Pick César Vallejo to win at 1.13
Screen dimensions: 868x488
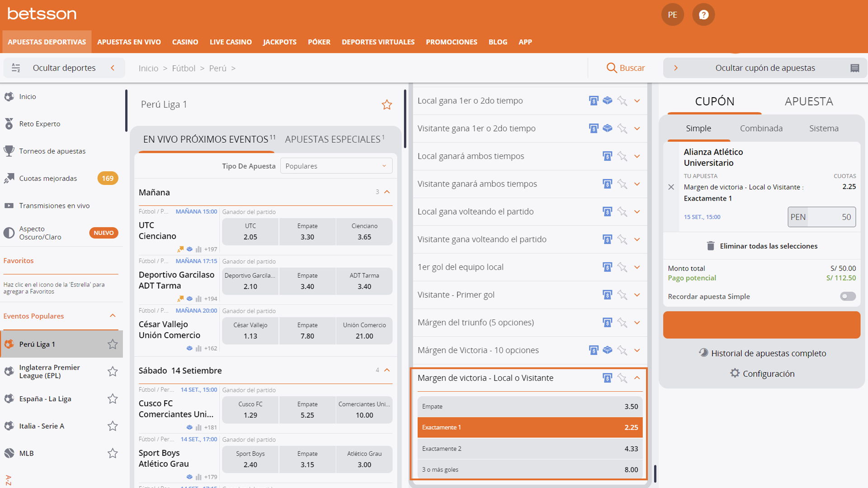(x=250, y=331)
